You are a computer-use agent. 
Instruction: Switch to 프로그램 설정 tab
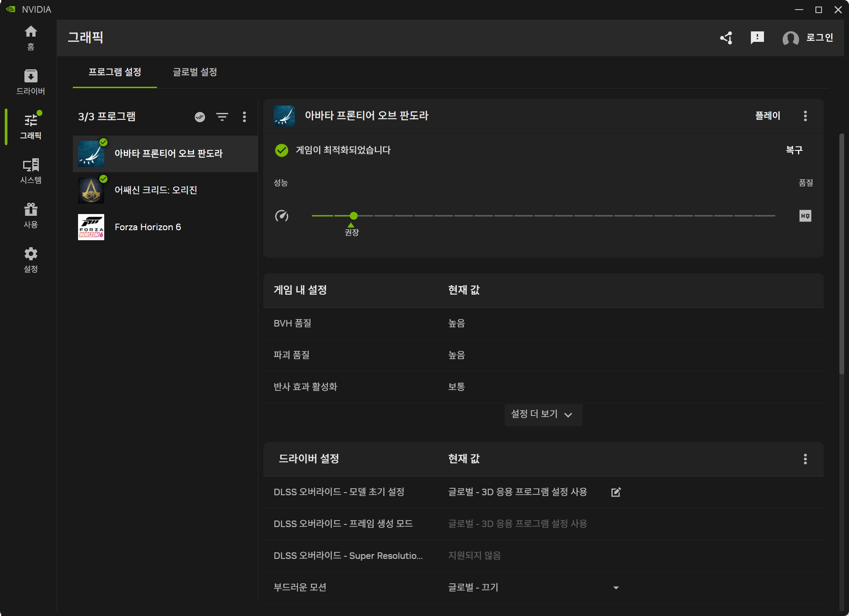(115, 72)
